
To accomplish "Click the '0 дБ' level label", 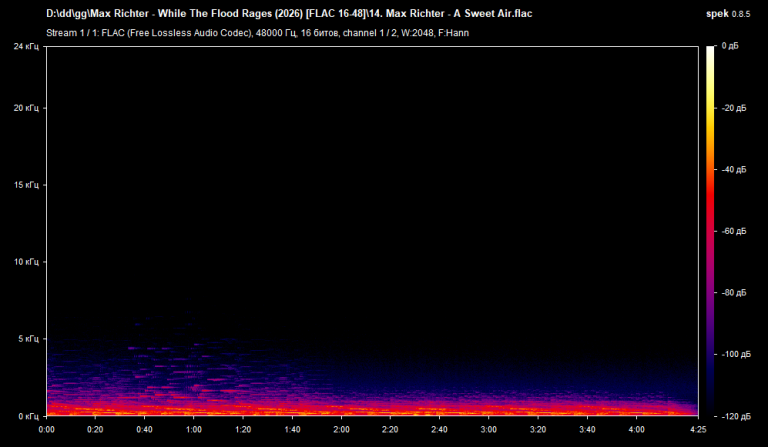I will pos(730,46).
